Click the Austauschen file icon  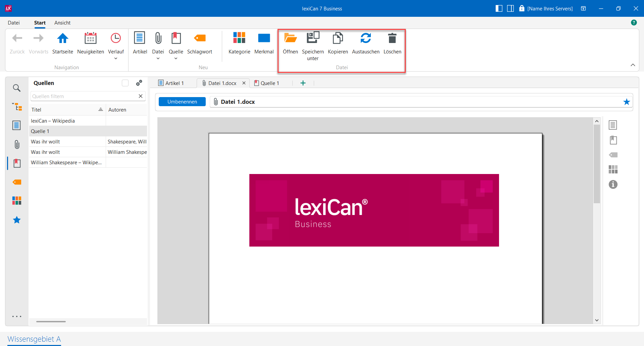point(365,39)
